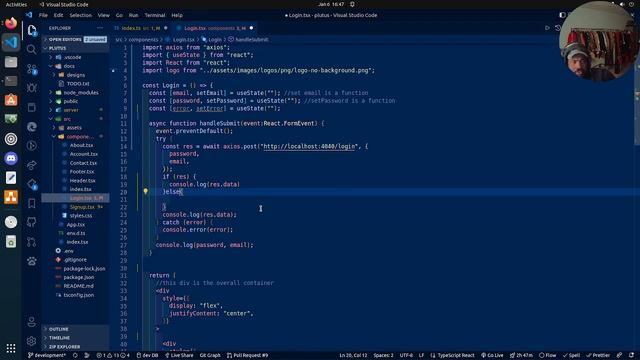Click the sync changes icon in status bar

pyautogui.click(x=75, y=356)
